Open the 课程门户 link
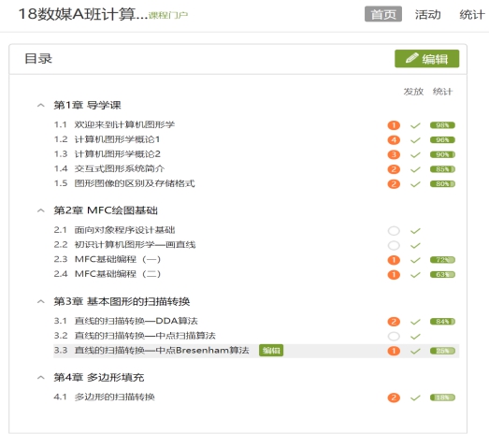 168,15
